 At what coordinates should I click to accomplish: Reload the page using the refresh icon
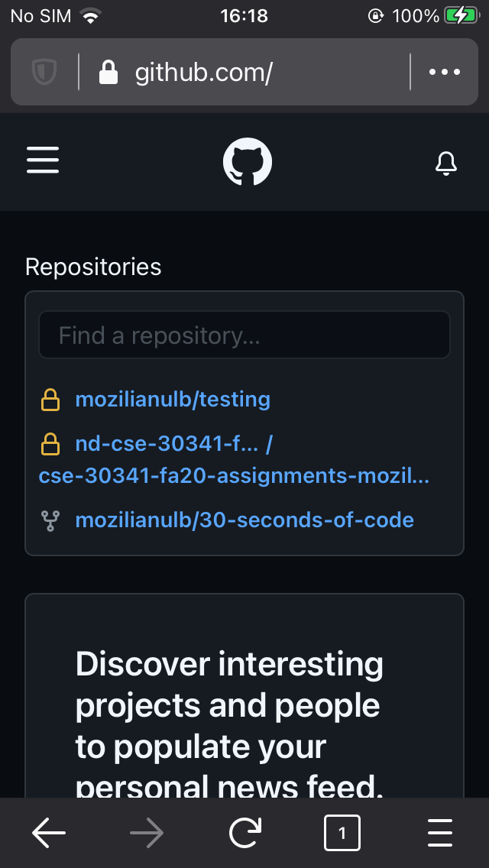[x=244, y=833]
